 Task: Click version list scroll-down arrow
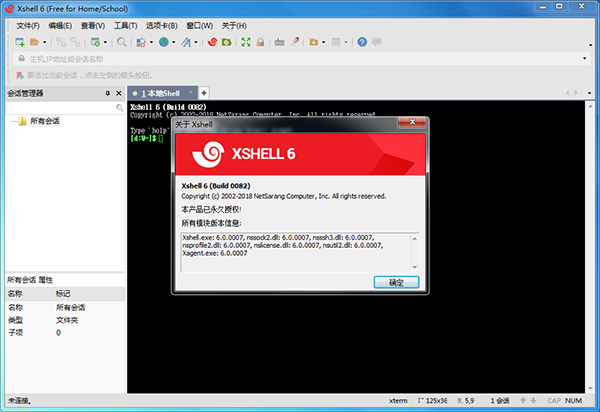[414, 267]
